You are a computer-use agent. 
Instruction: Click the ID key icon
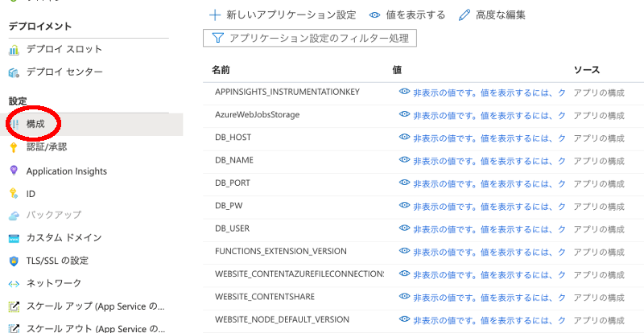pyautogui.click(x=14, y=193)
